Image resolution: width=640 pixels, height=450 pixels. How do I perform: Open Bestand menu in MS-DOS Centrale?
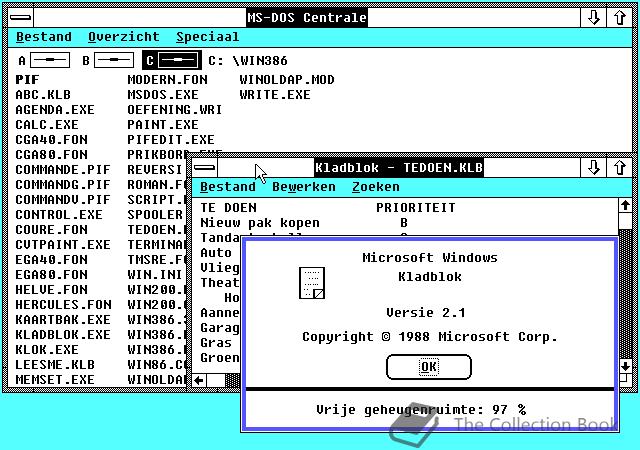coord(44,37)
